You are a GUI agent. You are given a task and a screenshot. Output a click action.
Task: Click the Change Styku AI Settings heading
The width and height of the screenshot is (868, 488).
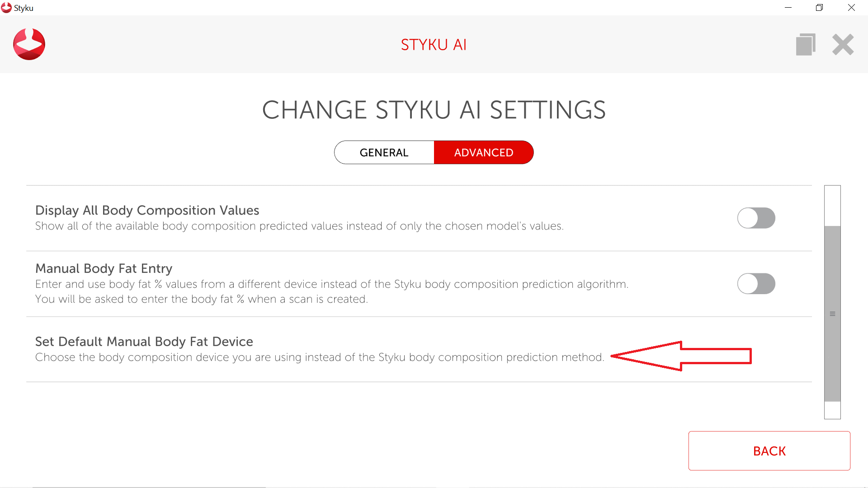[x=434, y=110]
